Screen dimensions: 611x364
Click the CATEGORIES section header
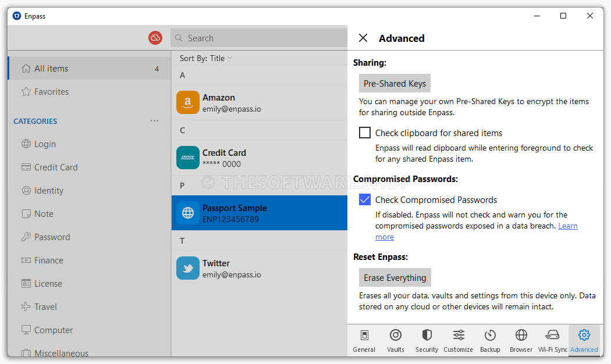[35, 121]
